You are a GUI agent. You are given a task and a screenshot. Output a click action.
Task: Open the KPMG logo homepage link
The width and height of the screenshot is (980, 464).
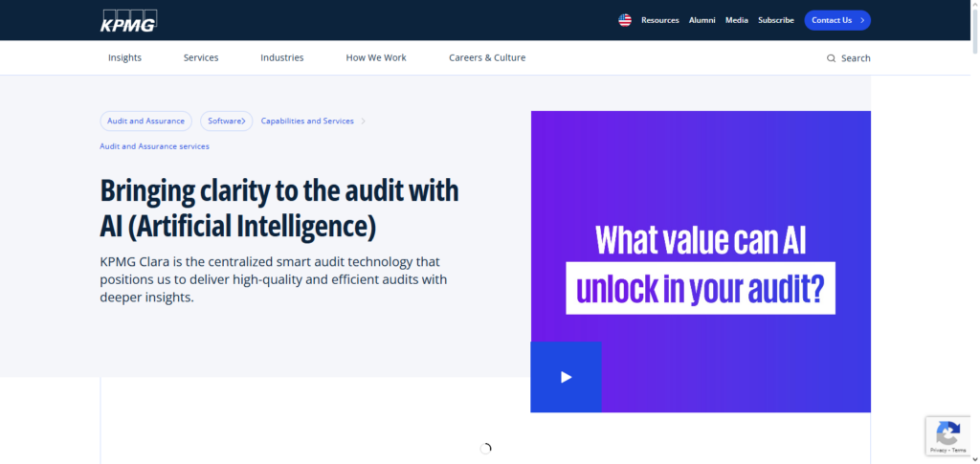coord(128,21)
